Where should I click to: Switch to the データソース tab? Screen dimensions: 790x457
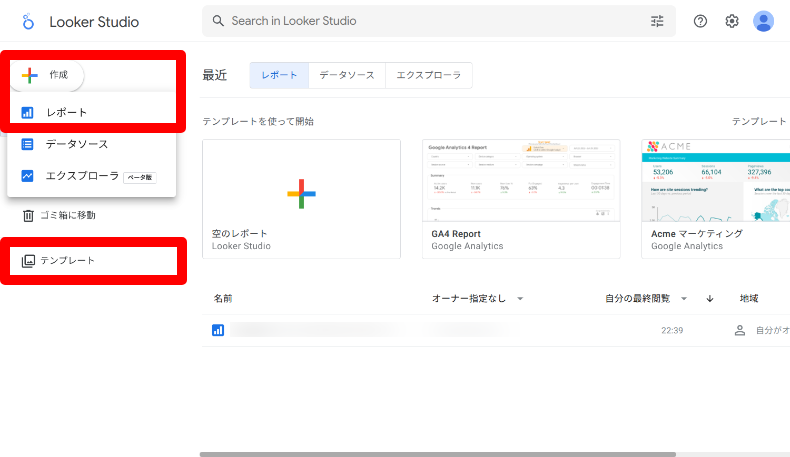[x=347, y=75]
